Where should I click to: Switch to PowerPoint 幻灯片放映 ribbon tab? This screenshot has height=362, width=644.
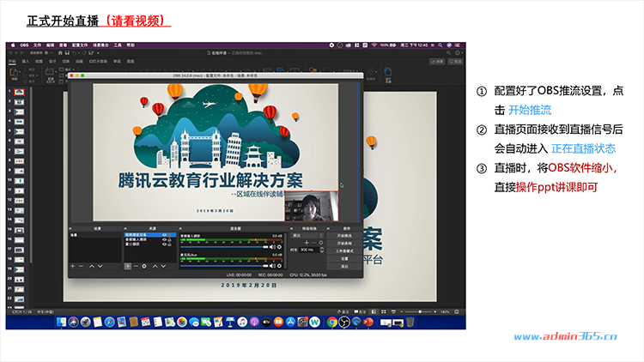point(98,61)
